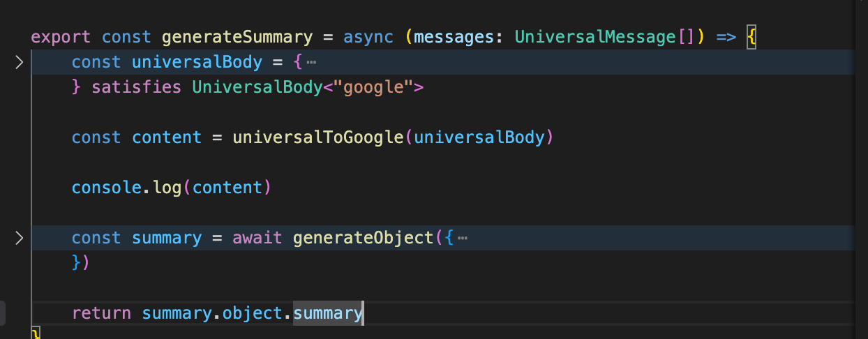Click the satisfies keyword
The height and width of the screenshot is (339, 868).
pyautogui.click(x=137, y=87)
